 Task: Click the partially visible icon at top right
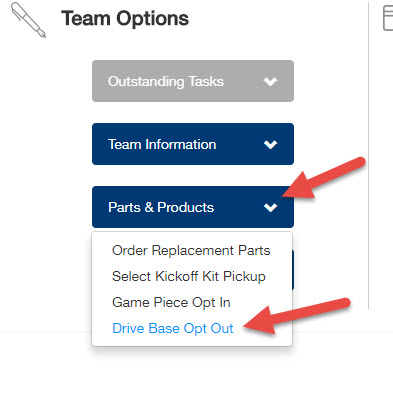pyautogui.click(x=388, y=18)
